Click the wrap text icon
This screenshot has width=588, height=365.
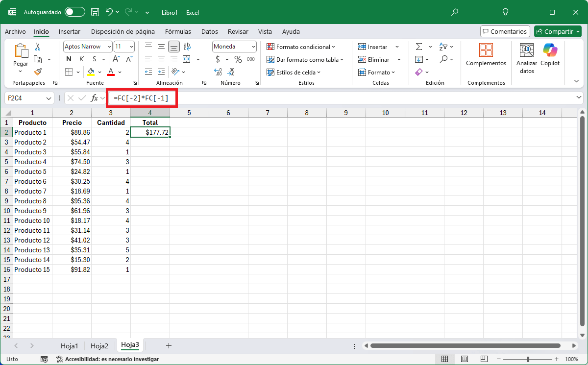tap(187, 47)
